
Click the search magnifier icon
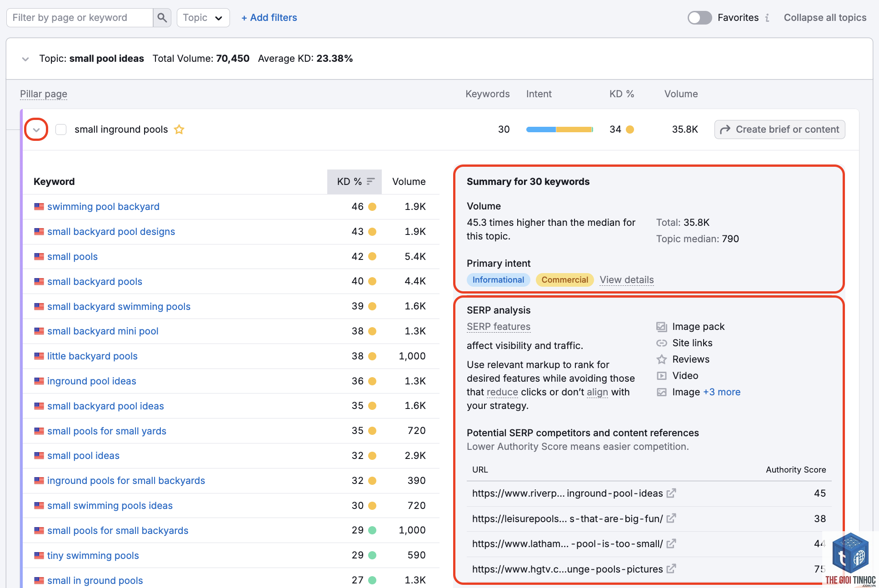[x=162, y=18]
